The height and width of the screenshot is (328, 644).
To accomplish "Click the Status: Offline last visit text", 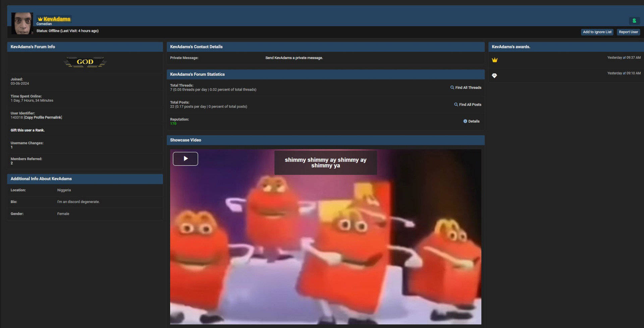I will pos(67,31).
